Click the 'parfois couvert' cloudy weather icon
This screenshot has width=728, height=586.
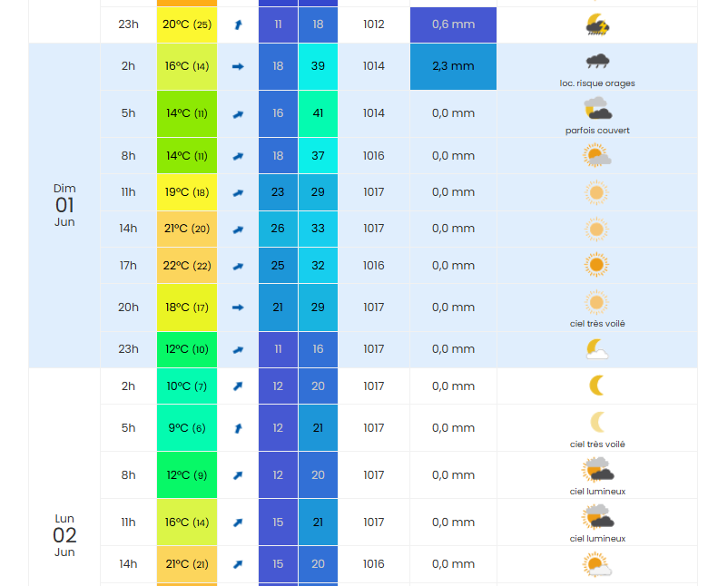pyautogui.click(x=596, y=110)
